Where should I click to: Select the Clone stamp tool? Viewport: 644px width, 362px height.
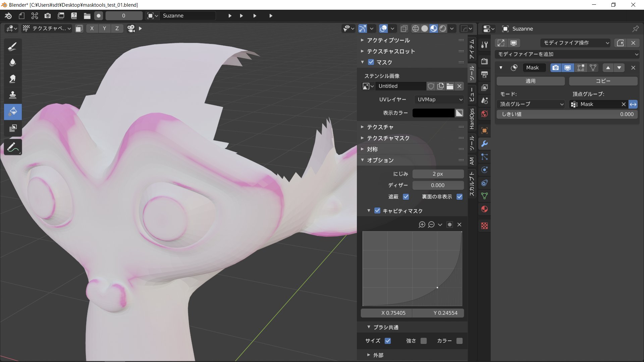click(x=13, y=95)
